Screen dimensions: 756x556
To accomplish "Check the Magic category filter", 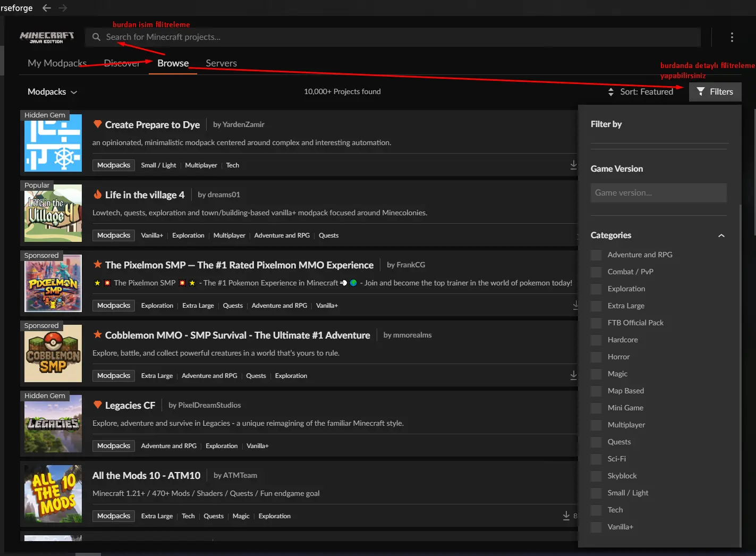I will tap(596, 374).
